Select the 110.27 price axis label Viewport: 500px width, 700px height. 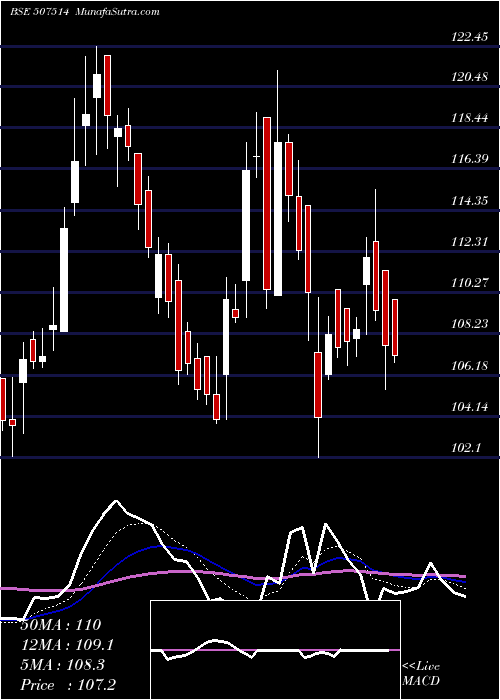470,283
